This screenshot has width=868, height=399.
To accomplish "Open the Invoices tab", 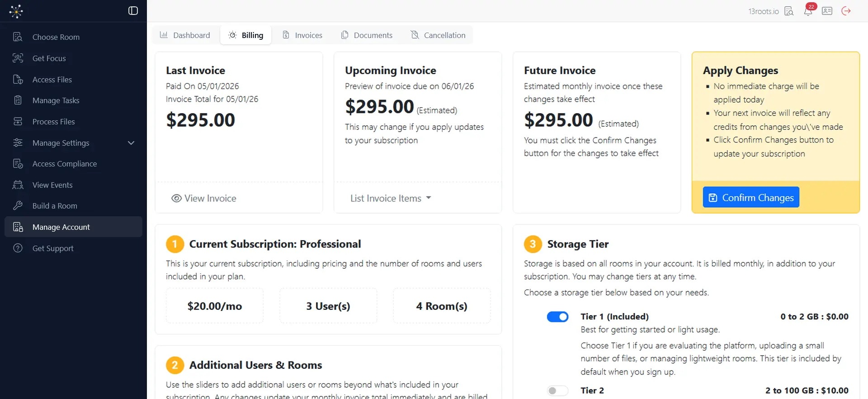I will click(x=302, y=35).
